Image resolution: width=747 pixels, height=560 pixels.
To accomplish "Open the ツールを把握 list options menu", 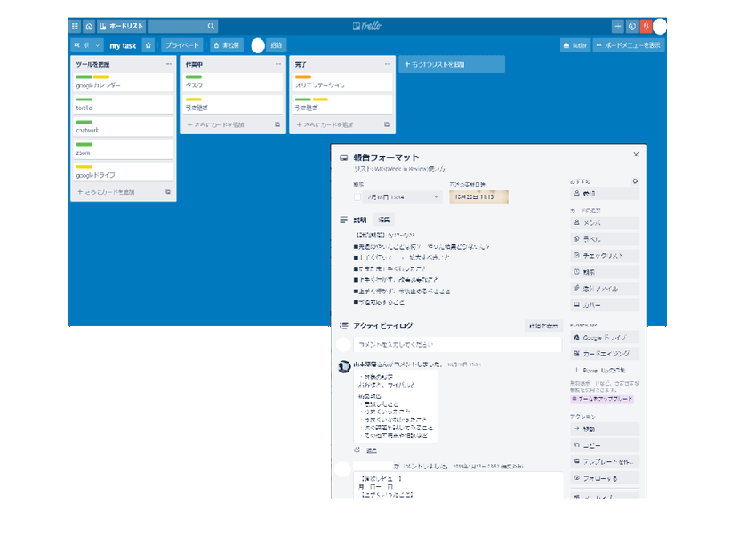I will pyautogui.click(x=169, y=64).
